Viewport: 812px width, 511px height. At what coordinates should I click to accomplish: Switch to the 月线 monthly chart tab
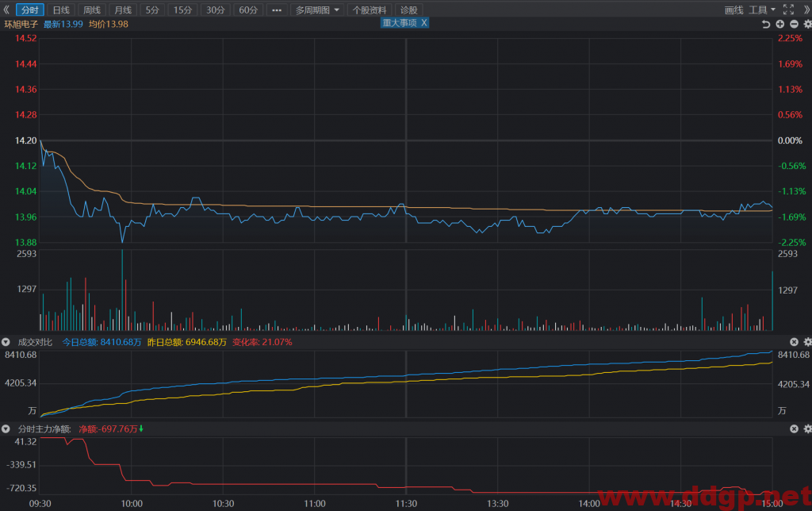123,10
